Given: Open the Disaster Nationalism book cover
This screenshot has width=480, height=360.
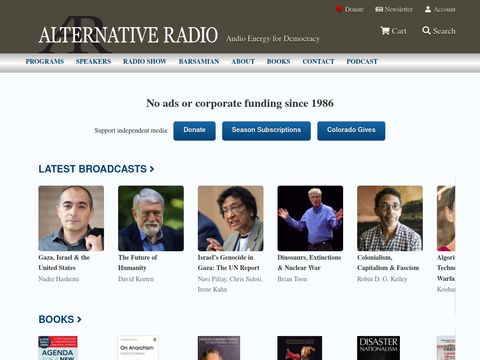Looking at the screenshot, I should point(378,348).
